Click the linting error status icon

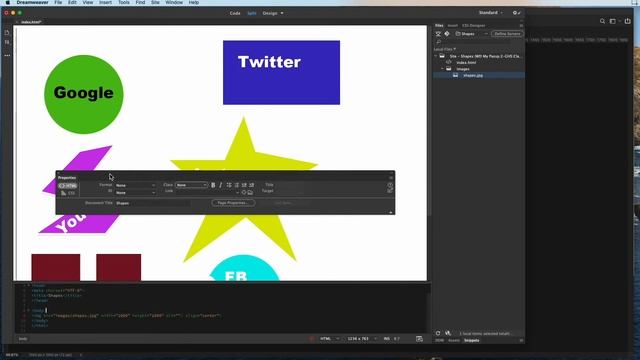(312, 339)
